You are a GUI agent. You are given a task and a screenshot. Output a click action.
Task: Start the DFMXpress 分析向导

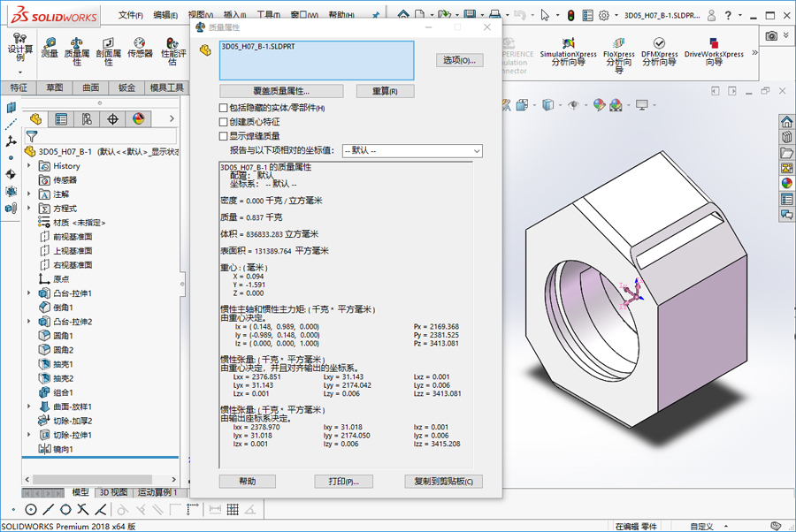(660, 52)
